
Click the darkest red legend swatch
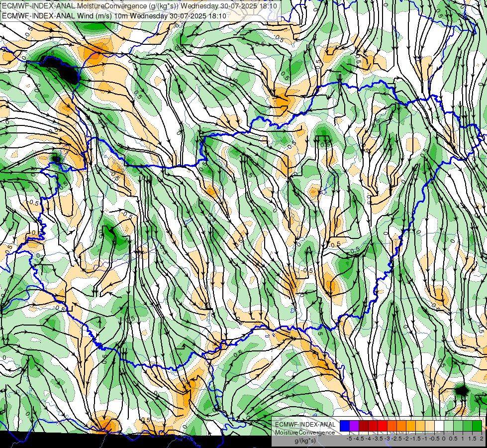click(x=364, y=426)
